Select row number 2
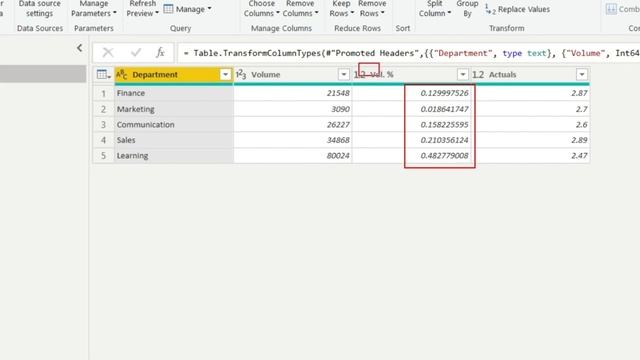640x360 pixels. click(103, 109)
